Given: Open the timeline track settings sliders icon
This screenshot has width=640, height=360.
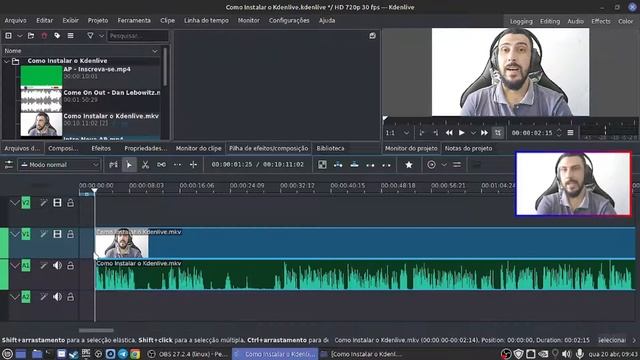Looking at the screenshot, I should (x=9, y=164).
